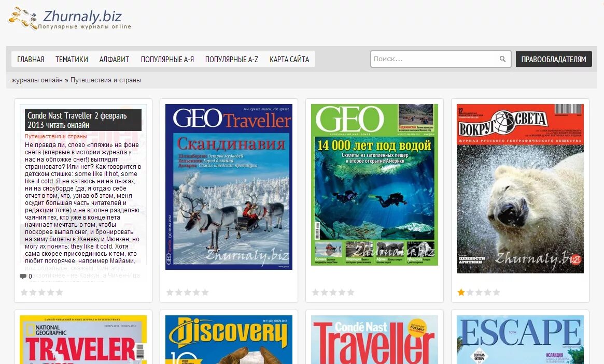
Task: Click the Zhurnaly.biz site logo
Action: pos(69,19)
